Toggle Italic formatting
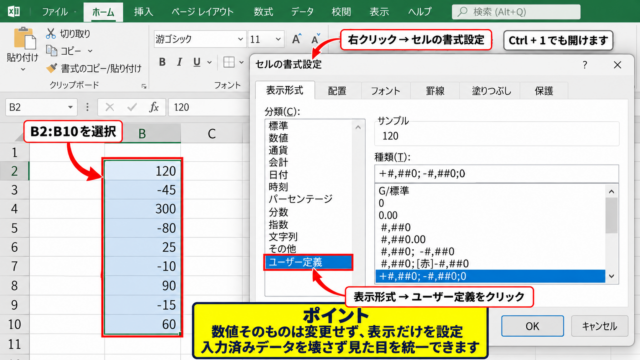The width and height of the screenshot is (640, 360). click(179, 62)
